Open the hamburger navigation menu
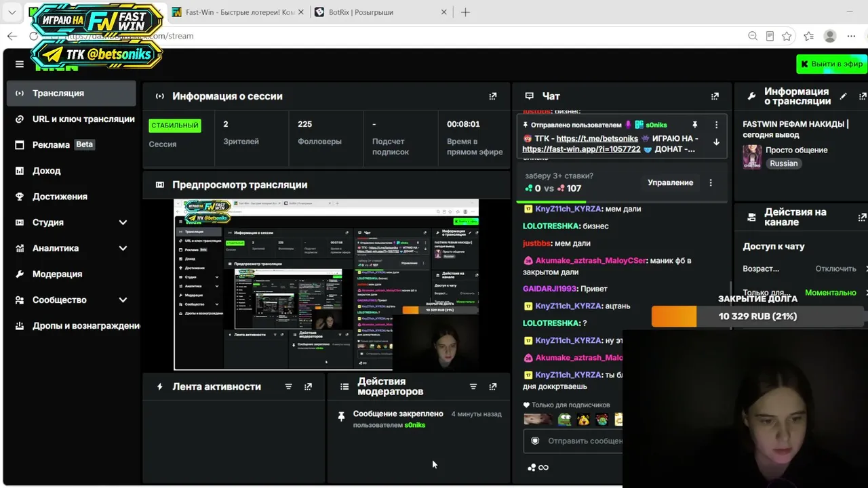This screenshot has width=868, height=488. (x=20, y=64)
